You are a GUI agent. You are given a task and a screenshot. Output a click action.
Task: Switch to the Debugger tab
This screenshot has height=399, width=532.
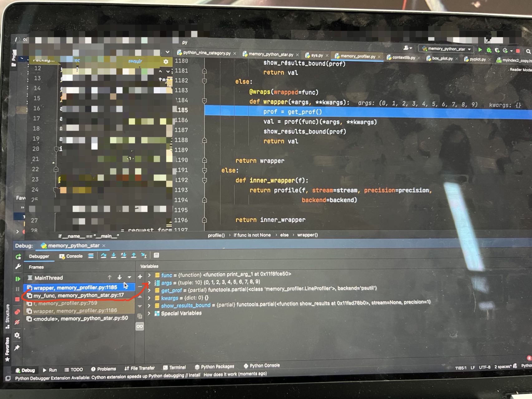tap(39, 256)
